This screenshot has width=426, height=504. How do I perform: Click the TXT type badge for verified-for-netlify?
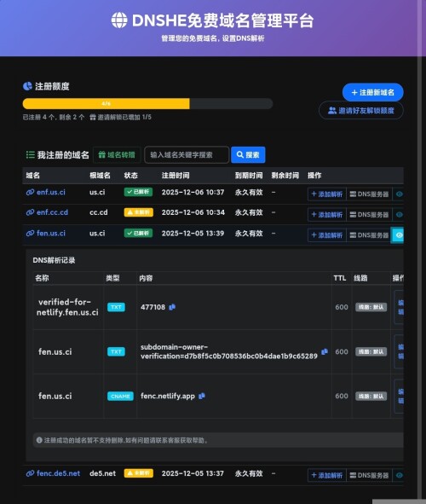pos(116,307)
